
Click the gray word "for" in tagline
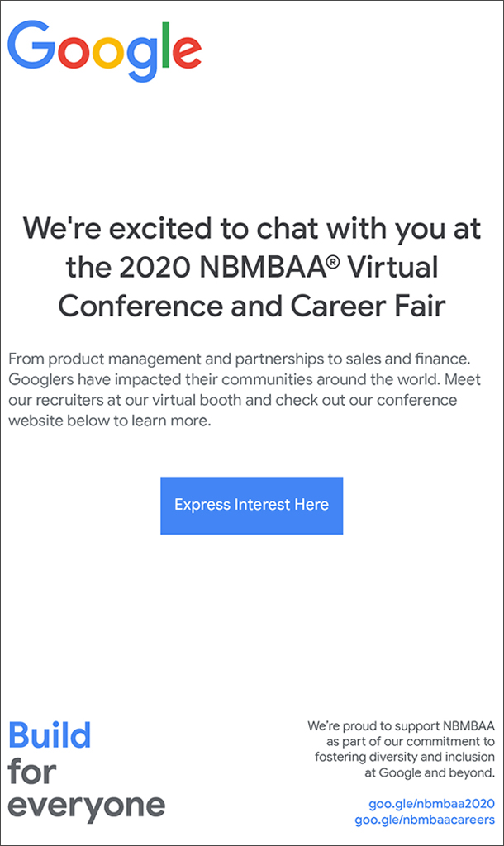click(x=32, y=771)
